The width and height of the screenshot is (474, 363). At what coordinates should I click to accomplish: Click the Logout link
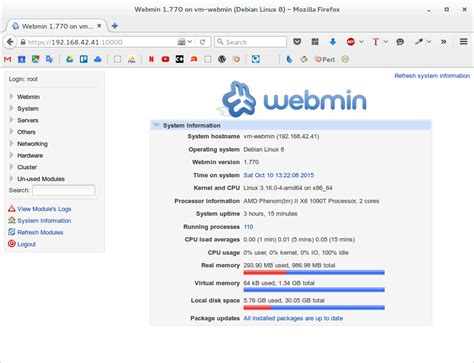coord(26,244)
